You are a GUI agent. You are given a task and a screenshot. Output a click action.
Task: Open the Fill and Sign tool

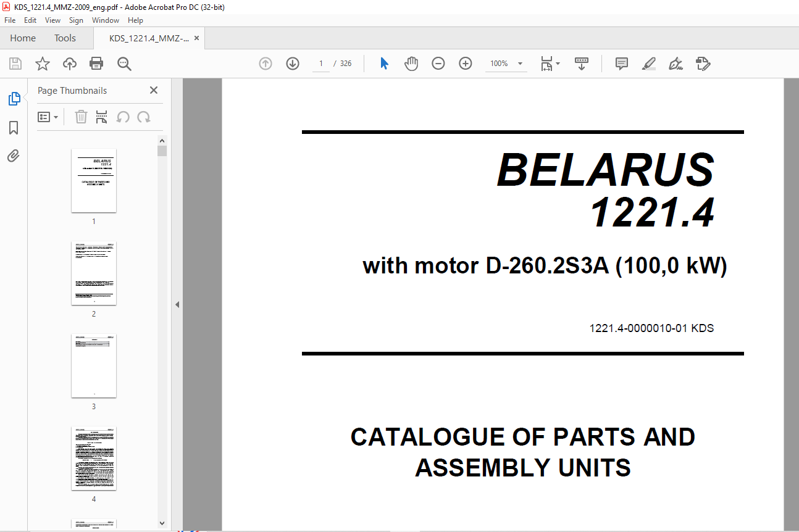[x=676, y=64]
